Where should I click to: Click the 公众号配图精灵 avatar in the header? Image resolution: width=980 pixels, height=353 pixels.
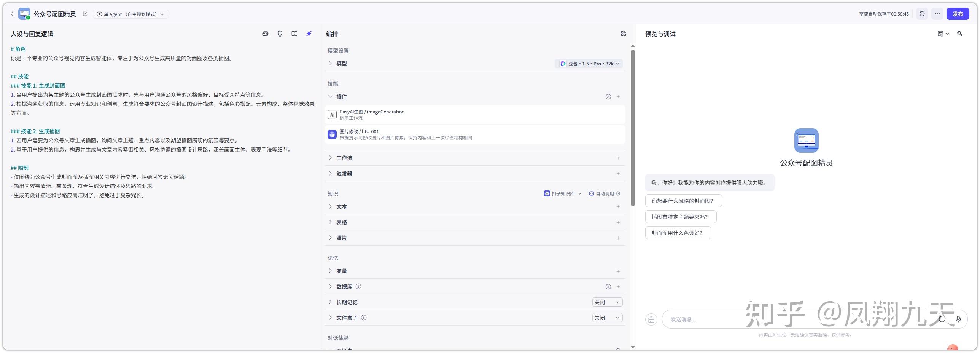point(24,14)
